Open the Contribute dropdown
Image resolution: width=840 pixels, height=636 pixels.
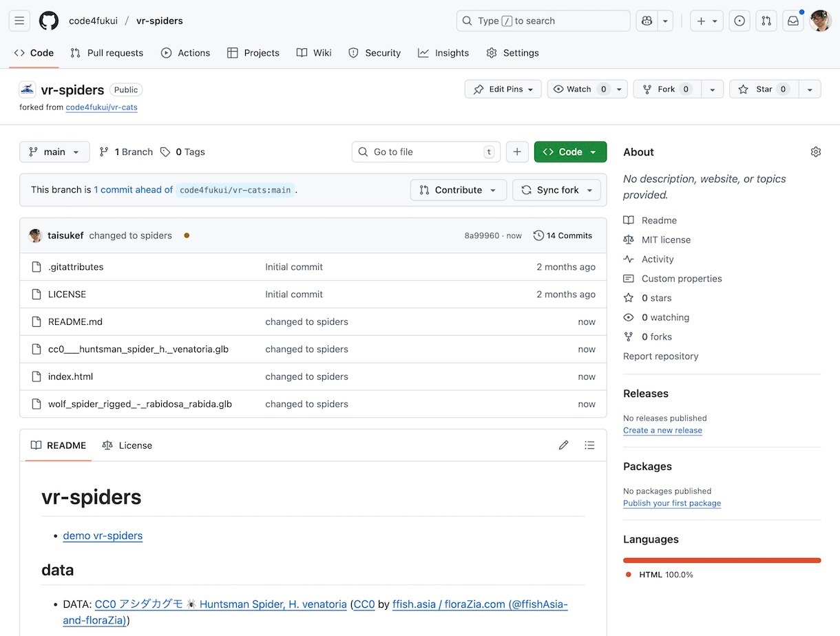click(459, 190)
